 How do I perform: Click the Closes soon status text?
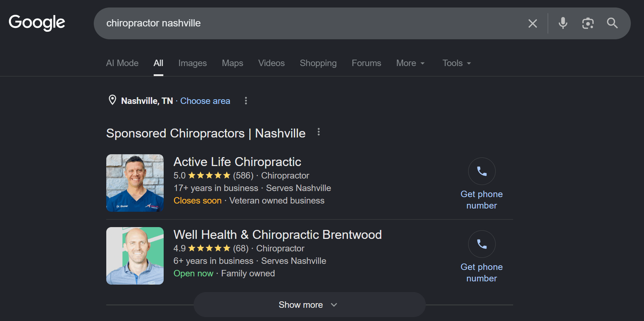click(x=198, y=201)
